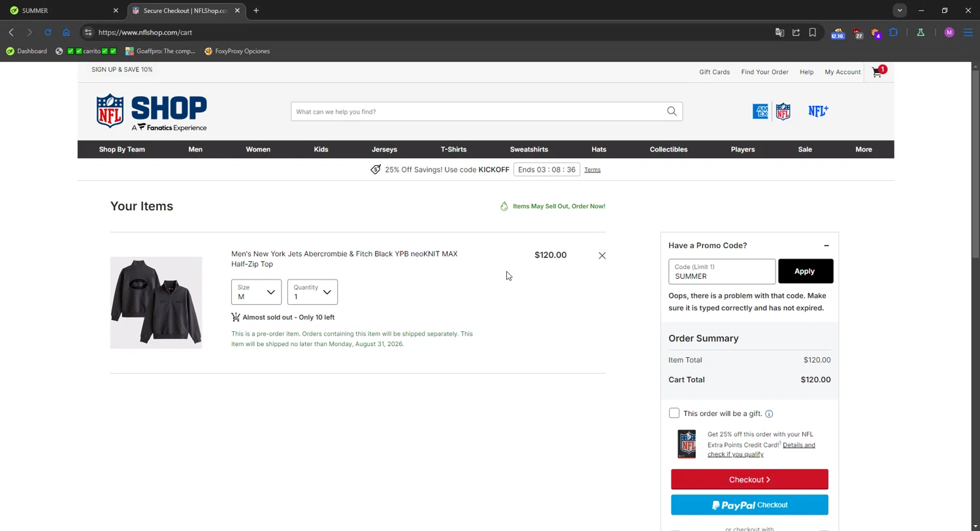Click the search magnifier icon
Screen dimensions: 980x531
coord(672,111)
